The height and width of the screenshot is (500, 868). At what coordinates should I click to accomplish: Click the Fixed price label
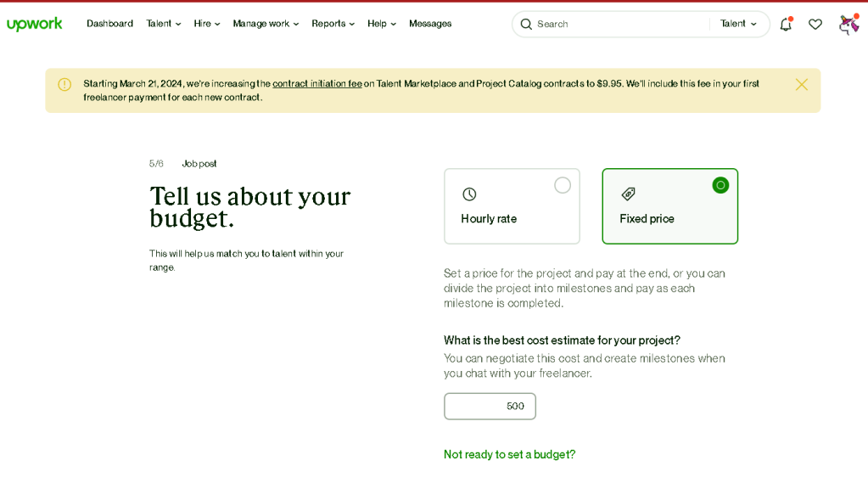tap(647, 219)
